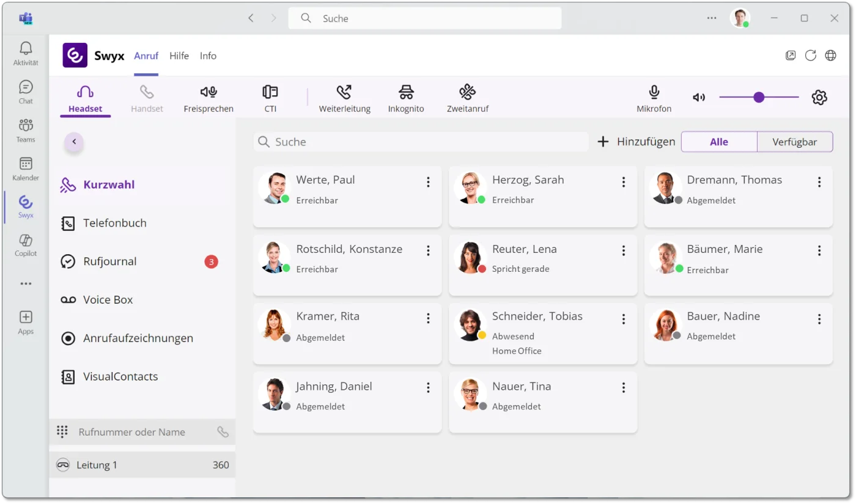This screenshot has height=504, width=856.
Task: Select the Alle filter
Action: [719, 142]
